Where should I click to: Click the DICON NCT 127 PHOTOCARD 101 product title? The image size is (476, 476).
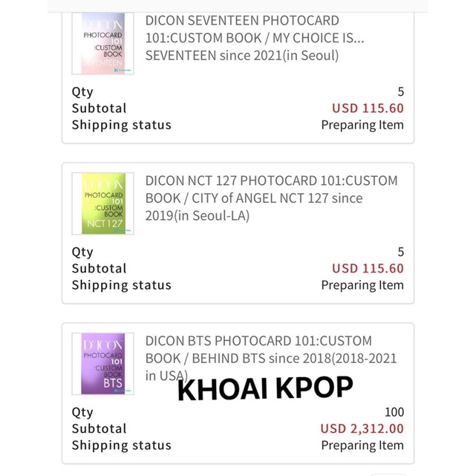271,198
